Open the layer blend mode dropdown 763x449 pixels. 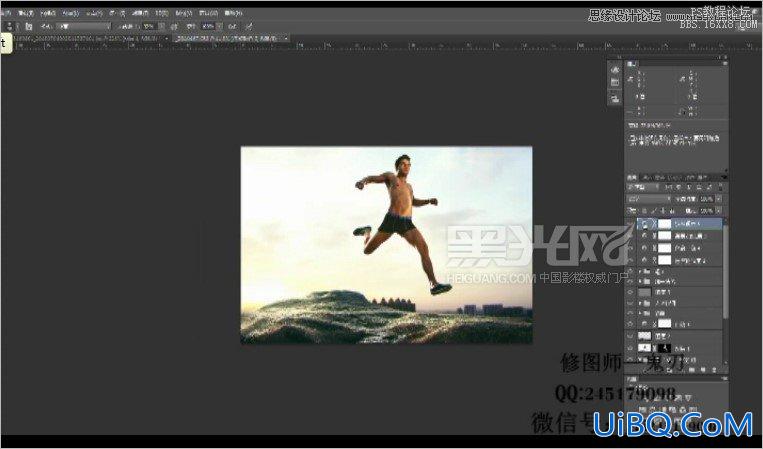coord(649,199)
